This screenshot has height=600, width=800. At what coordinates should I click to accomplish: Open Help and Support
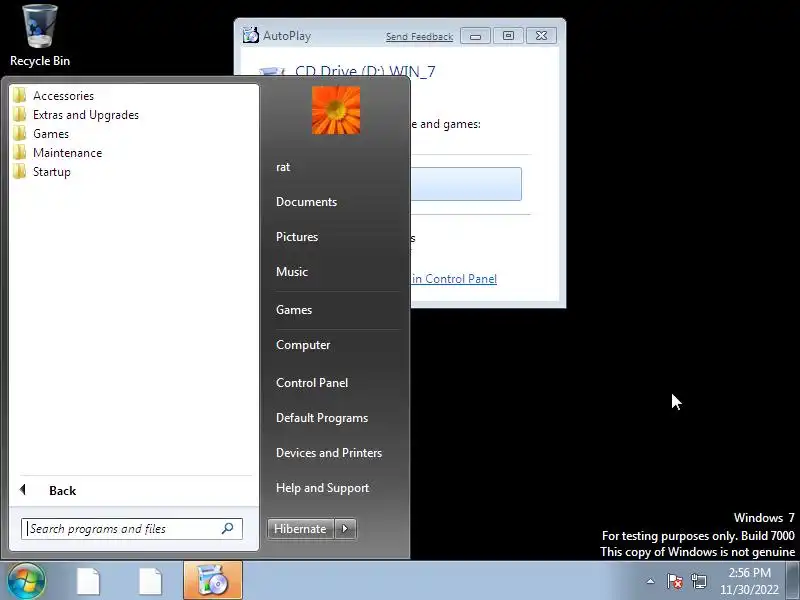pos(322,488)
